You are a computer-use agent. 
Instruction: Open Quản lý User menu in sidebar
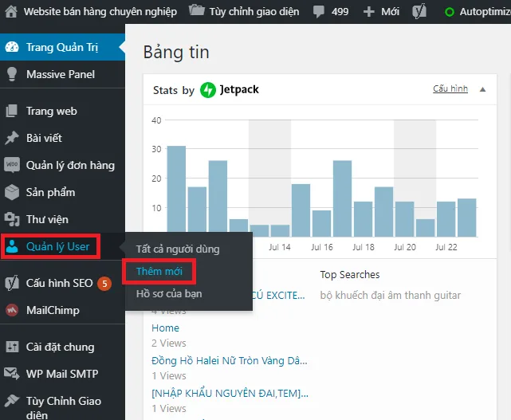(x=57, y=246)
